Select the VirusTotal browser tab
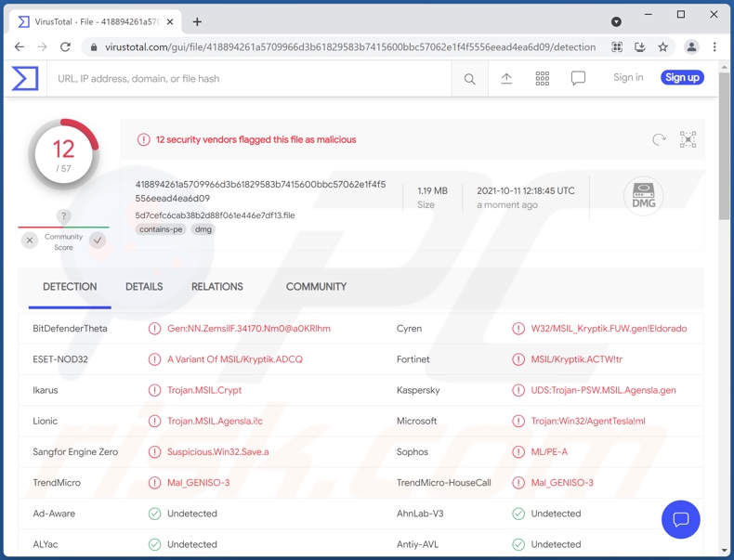Viewport: 734px width, 560px height. point(96,22)
